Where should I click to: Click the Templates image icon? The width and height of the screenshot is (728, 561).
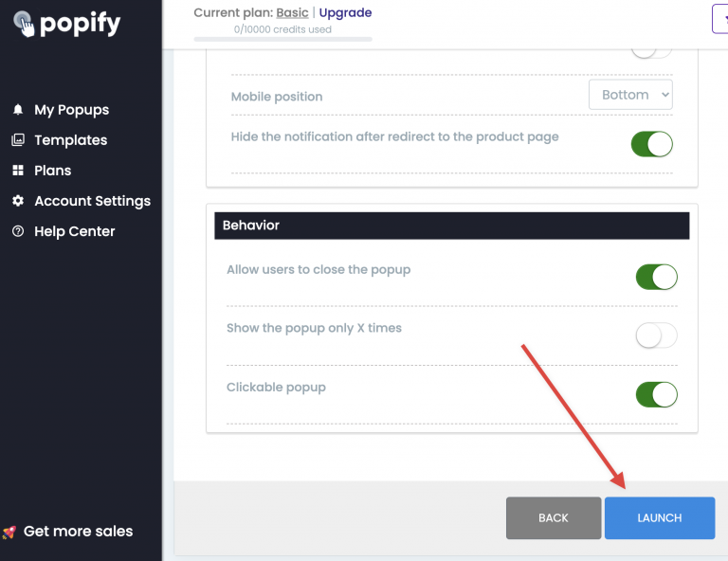tap(18, 139)
